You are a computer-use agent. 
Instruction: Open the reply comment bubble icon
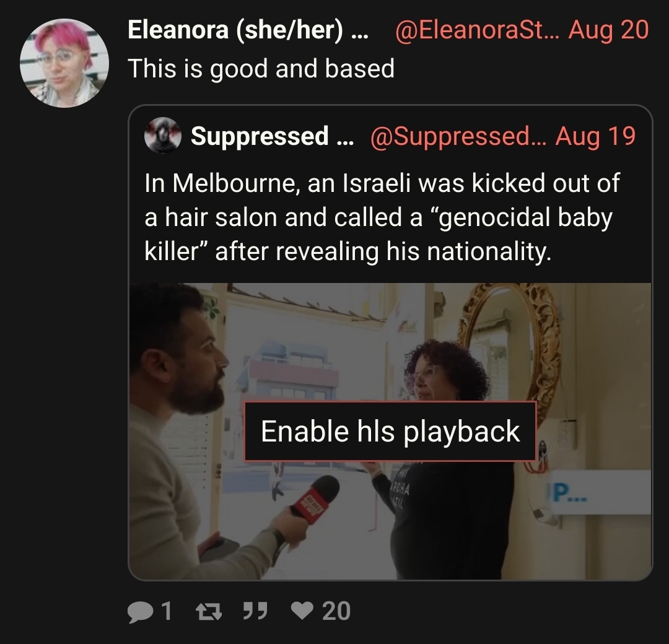[141, 612]
